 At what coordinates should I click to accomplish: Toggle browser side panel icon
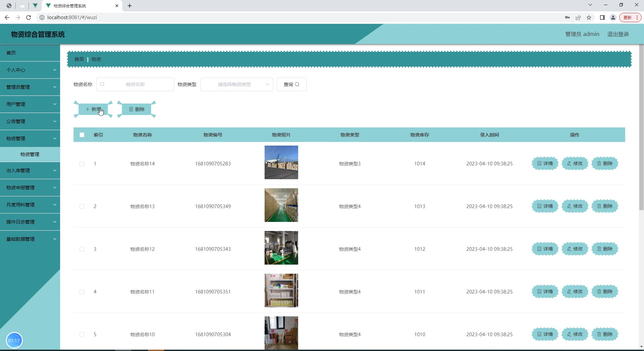point(602,17)
